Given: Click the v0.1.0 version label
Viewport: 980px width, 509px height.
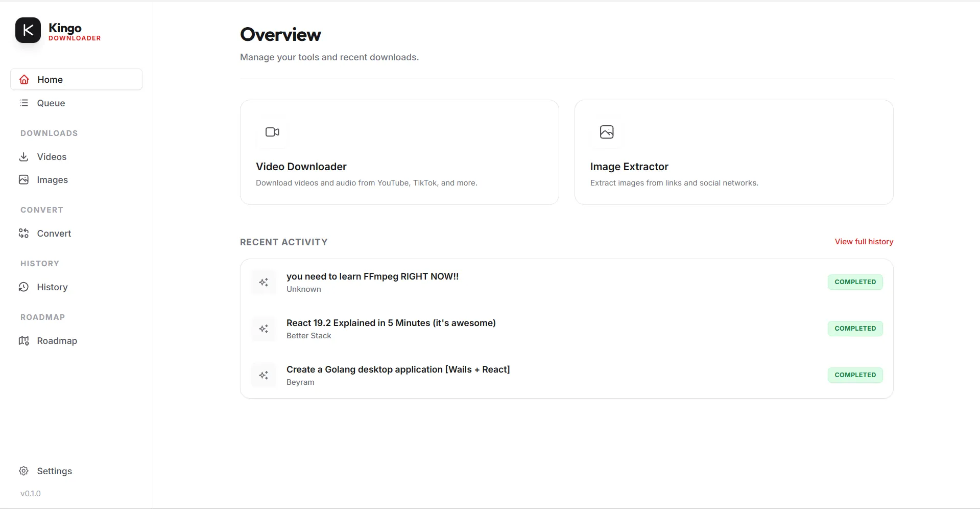Looking at the screenshot, I should coord(31,493).
